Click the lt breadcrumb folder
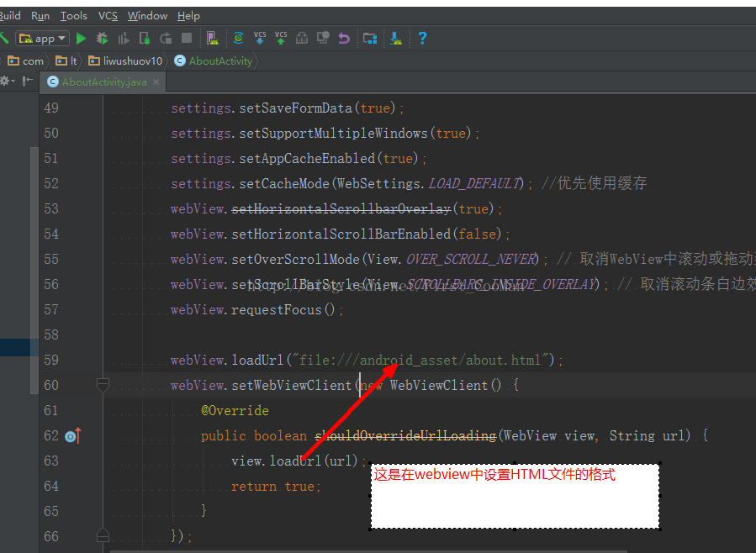Viewport: 756px width, 553px height. pyautogui.click(x=66, y=61)
